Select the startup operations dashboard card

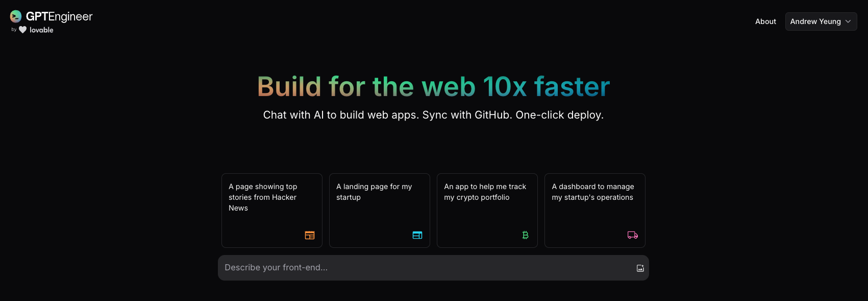595,211
